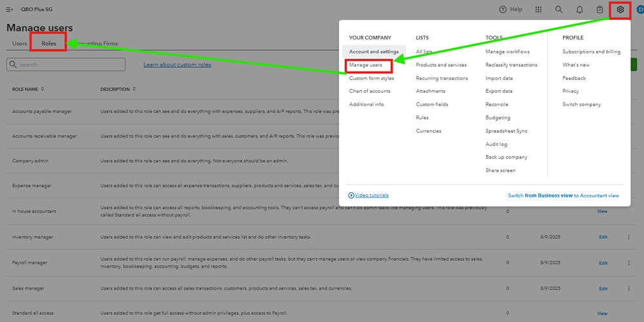Click Accounts payable manager role name
The image size is (644, 322).
coord(42,111)
